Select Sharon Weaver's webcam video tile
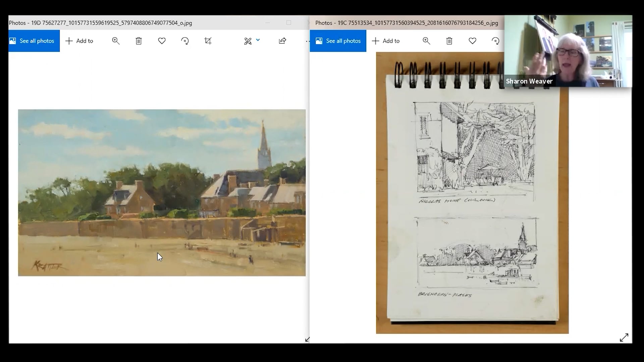This screenshot has height=362, width=644. click(568, 51)
